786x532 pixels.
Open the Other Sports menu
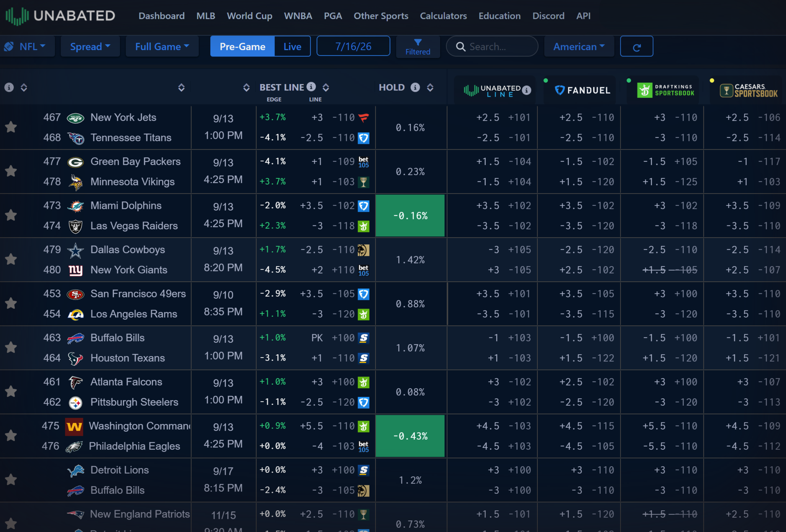[381, 16]
